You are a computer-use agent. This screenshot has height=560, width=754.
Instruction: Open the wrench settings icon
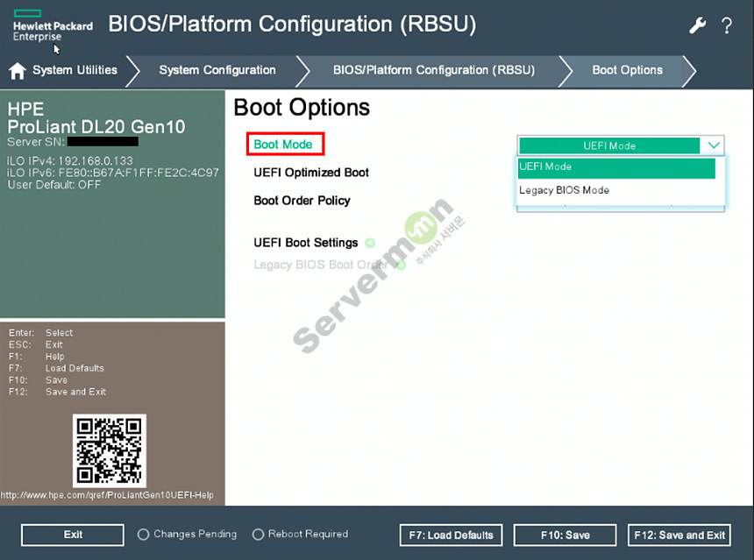(697, 25)
